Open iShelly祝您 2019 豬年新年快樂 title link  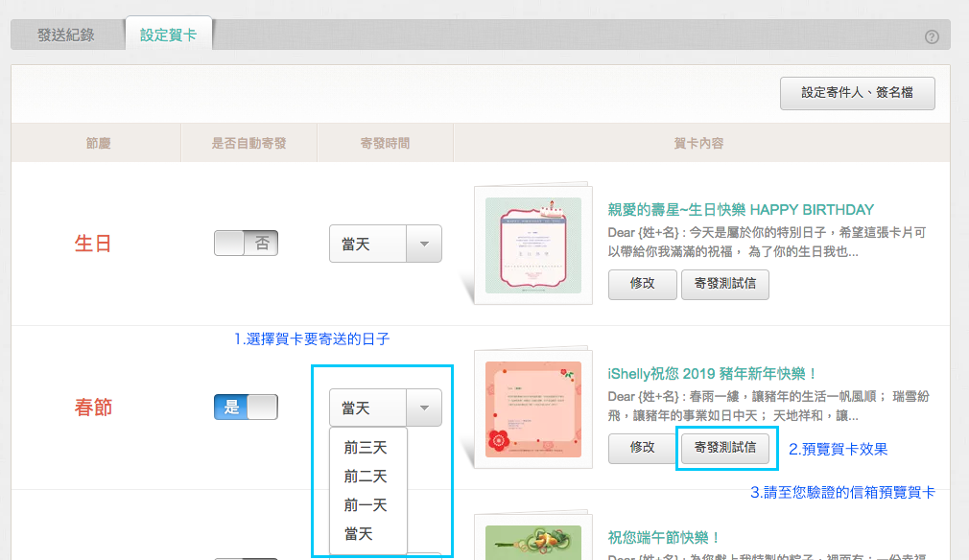click(x=712, y=374)
